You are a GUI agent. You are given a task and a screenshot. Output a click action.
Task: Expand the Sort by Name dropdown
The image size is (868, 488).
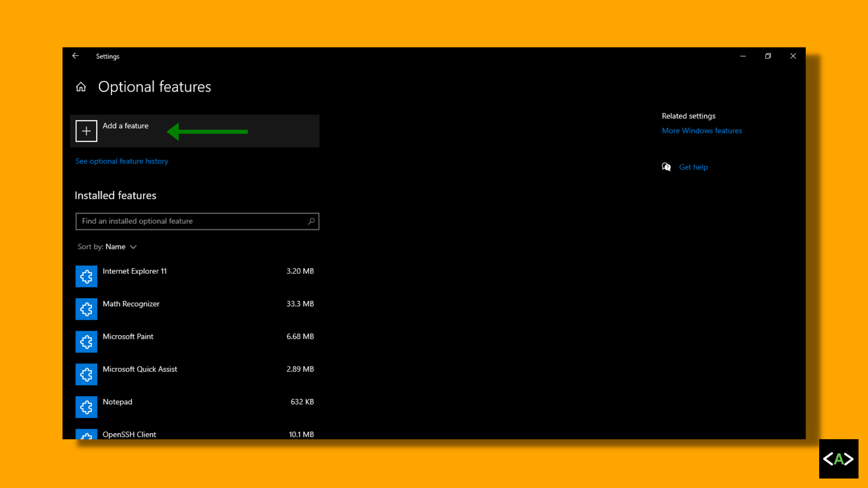(x=115, y=247)
